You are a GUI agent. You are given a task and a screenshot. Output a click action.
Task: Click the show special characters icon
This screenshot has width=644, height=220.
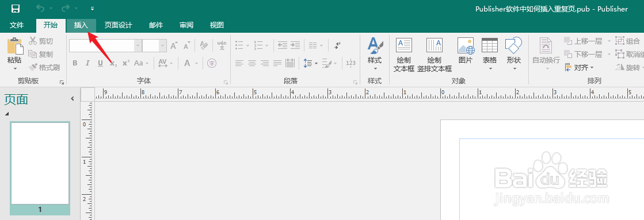coord(337,45)
